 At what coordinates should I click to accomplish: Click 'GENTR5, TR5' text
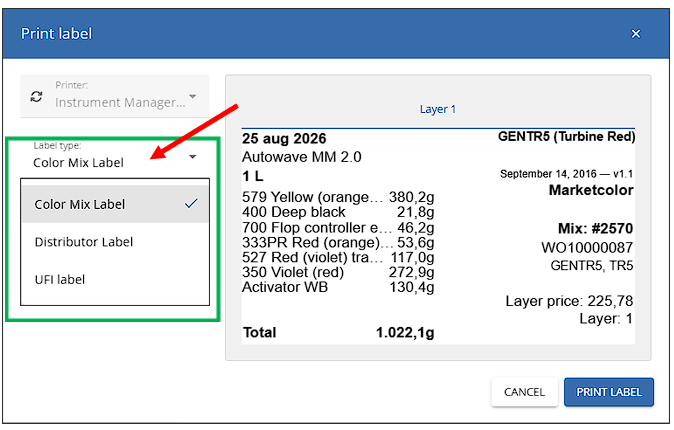click(592, 266)
